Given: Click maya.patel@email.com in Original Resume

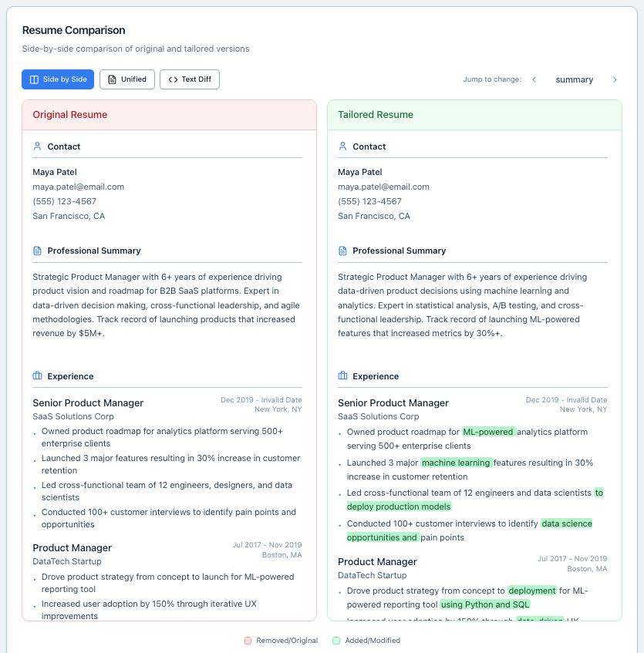Looking at the screenshot, I should tap(78, 187).
